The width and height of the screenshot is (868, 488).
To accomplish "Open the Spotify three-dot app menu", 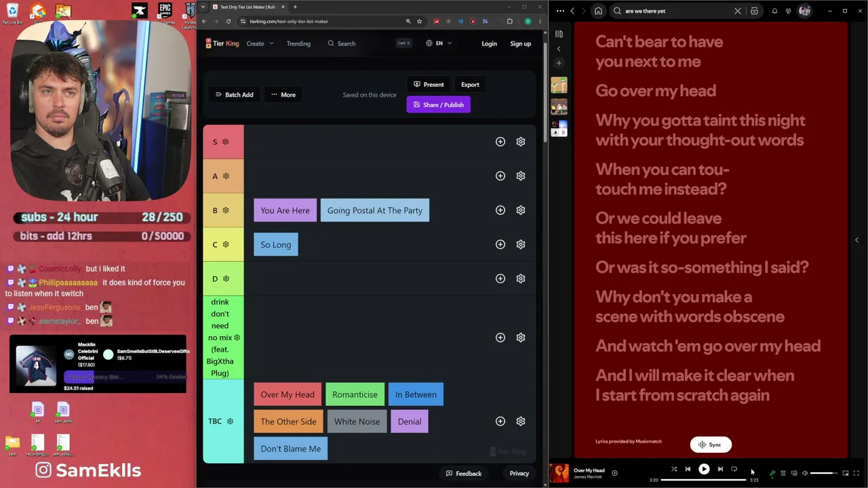I will pos(560,11).
